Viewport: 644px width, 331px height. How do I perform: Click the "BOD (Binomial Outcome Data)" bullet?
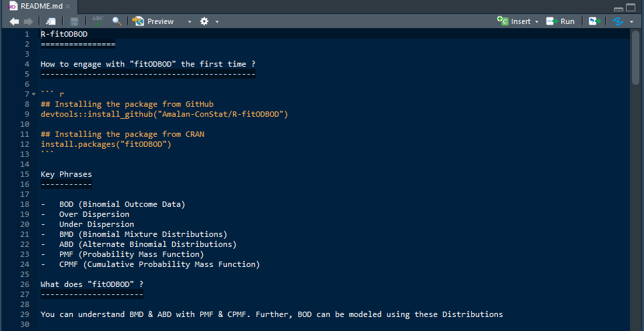click(x=122, y=204)
